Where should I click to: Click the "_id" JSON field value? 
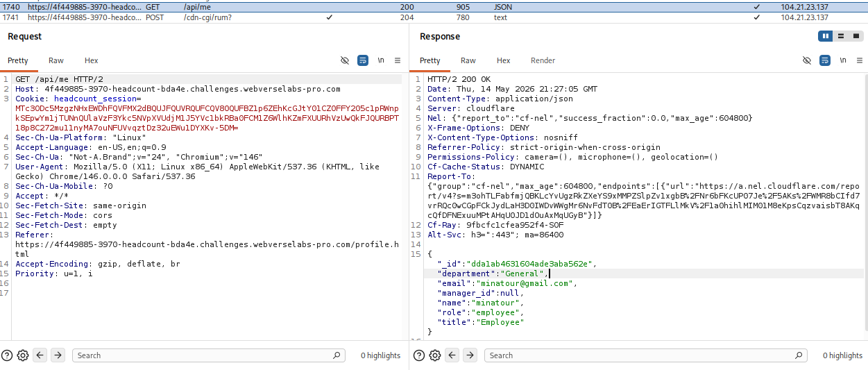(531, 264)
